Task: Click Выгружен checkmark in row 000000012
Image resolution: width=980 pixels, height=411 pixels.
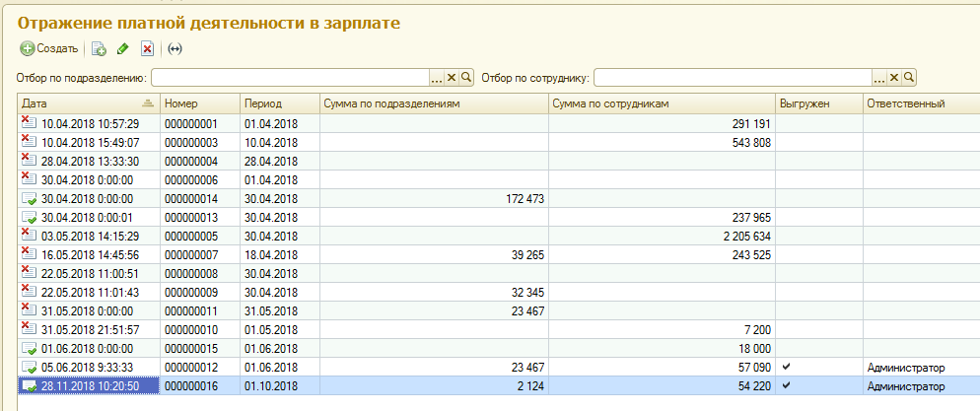Action: coord(786,368)
